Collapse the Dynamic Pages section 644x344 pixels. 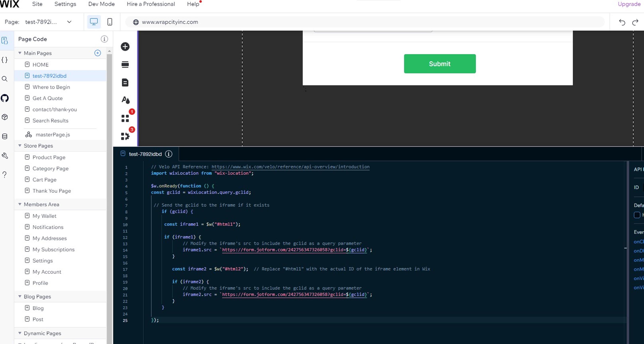click(x=20, y=333)
